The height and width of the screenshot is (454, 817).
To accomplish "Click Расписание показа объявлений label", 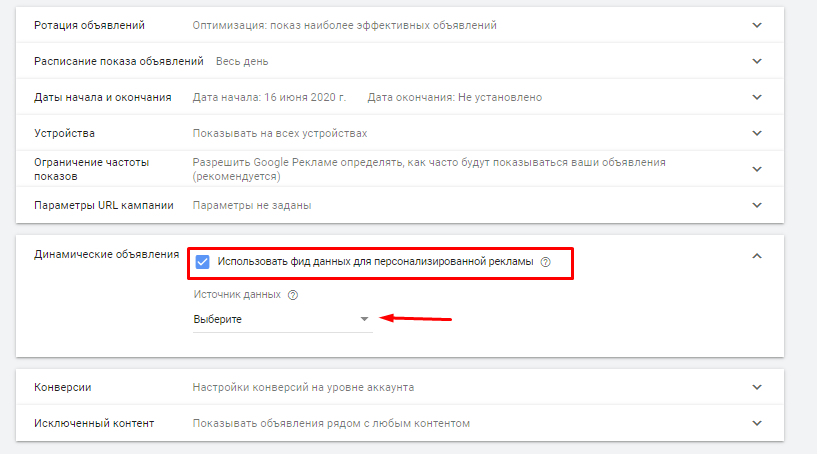I will [119, 61].
